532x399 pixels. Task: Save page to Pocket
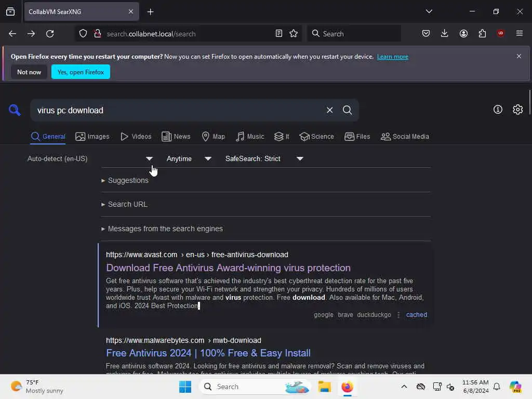[426, 34]
